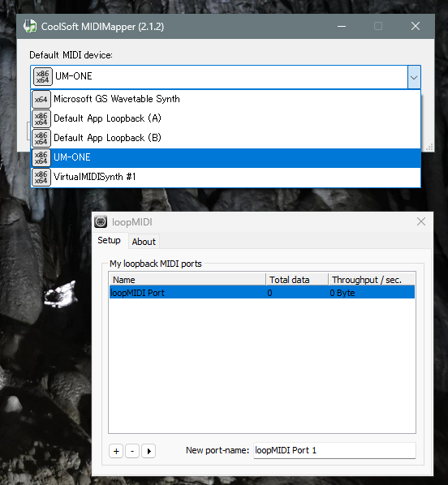The height and width of the screenshot is (485, 448).
Task: Close the CoolSoft MIDIMapper window
Action: pos(416,26)
